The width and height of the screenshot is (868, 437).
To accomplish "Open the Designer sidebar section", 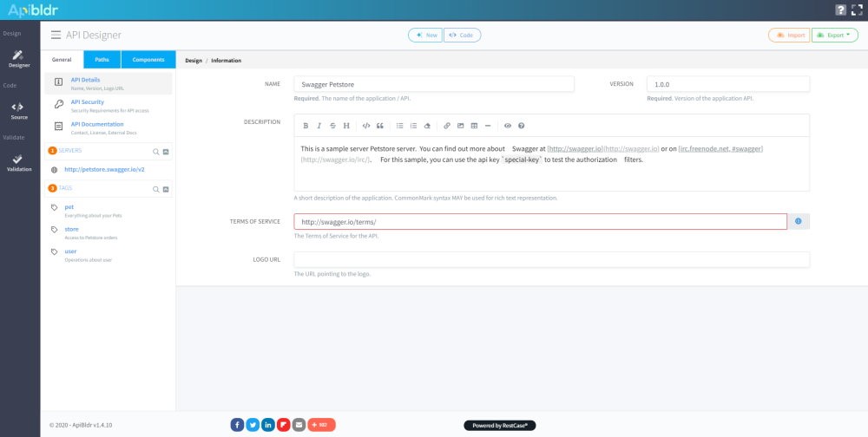I will click(x=19, y=59).
